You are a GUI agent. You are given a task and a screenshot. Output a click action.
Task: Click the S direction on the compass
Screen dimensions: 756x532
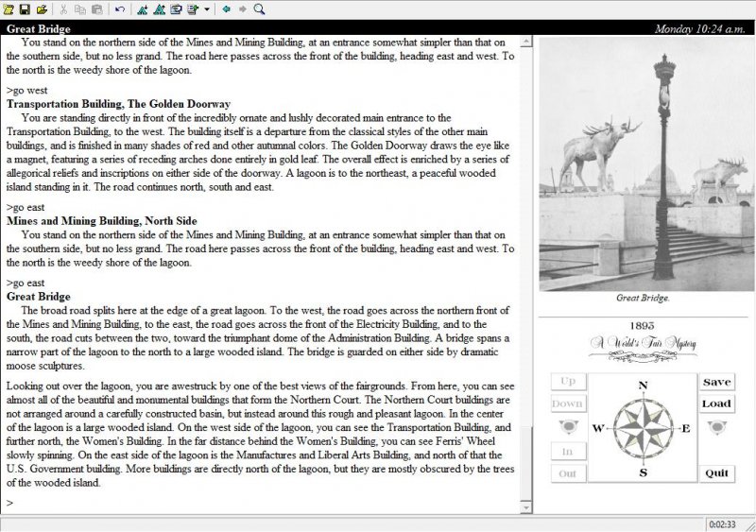click(x=643, y=472)
